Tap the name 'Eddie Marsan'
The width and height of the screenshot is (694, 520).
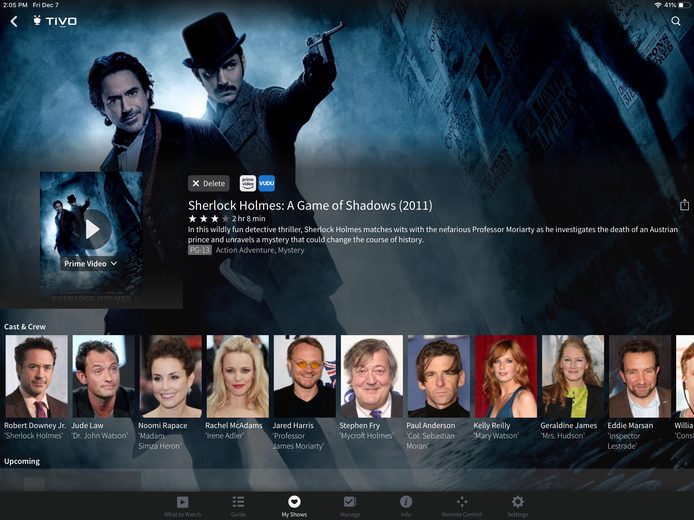[x=630, y=425]
